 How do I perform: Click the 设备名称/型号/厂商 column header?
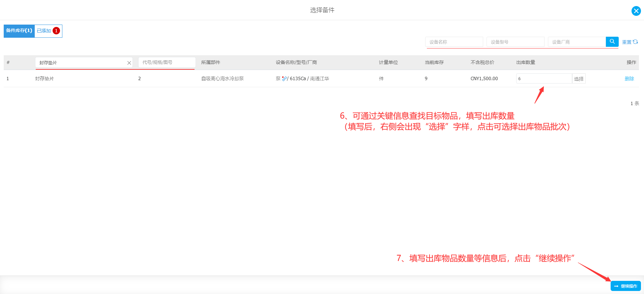click(x=296, y=62)
